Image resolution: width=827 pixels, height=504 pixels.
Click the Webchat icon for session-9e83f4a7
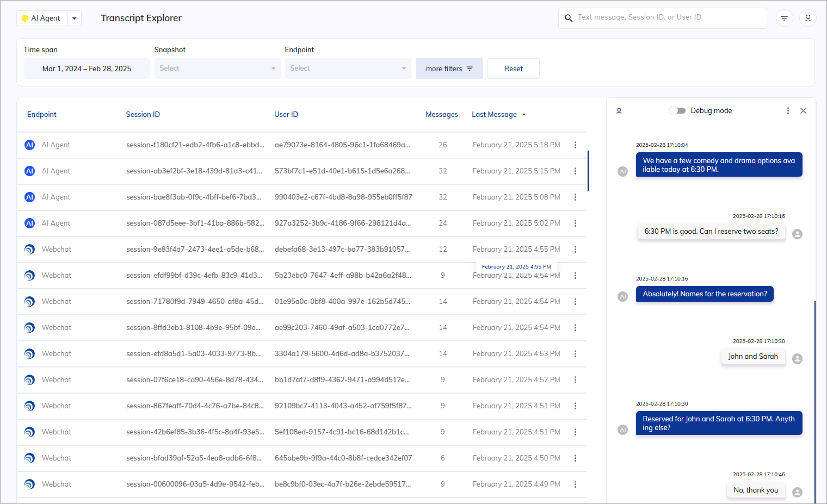tap(30, 250)
